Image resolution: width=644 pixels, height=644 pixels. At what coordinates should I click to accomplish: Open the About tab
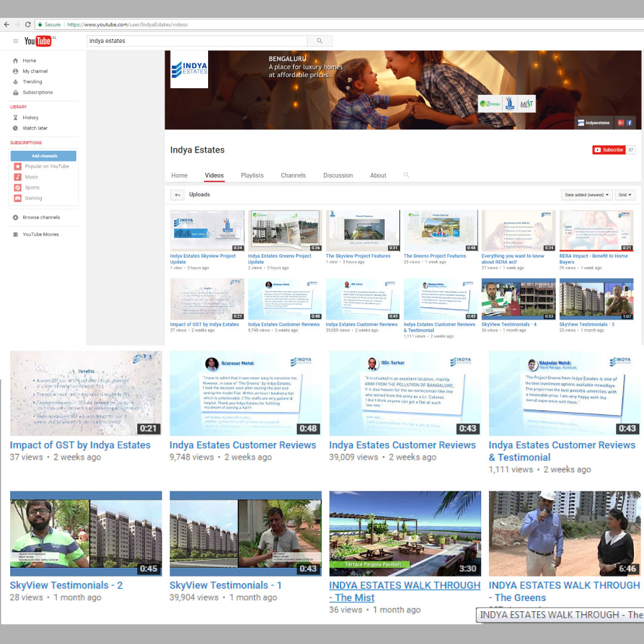[x=378, y=175]
